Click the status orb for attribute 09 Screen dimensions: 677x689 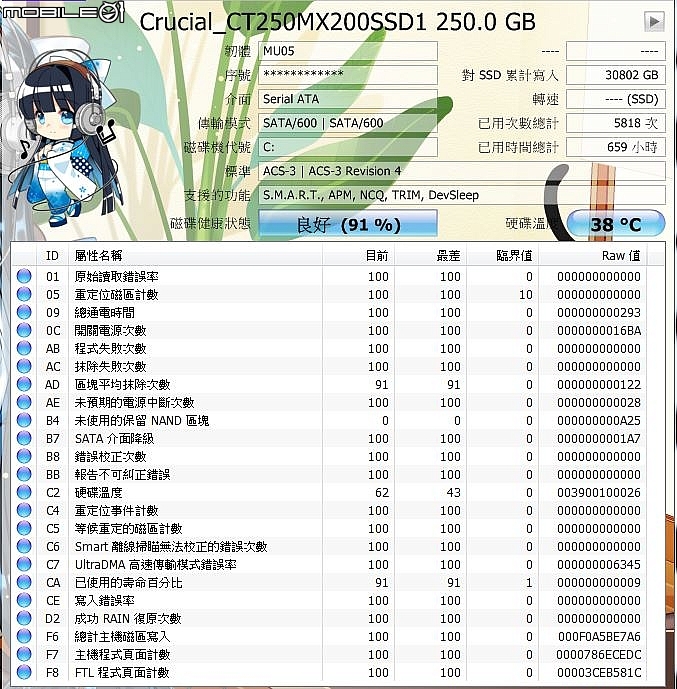point(24,312)
